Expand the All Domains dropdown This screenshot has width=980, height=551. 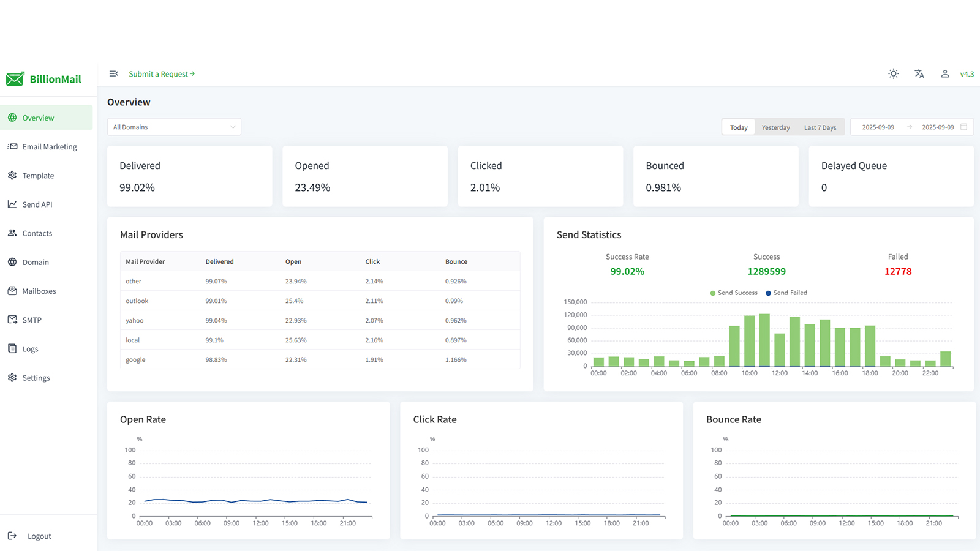click(174, 127)
